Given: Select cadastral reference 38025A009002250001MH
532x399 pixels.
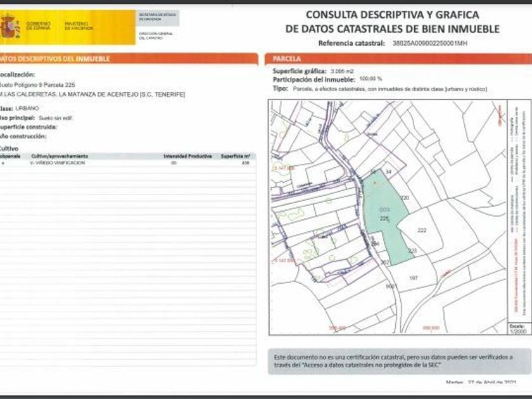Looking at the screenshot, I should (x=429, y=44).
